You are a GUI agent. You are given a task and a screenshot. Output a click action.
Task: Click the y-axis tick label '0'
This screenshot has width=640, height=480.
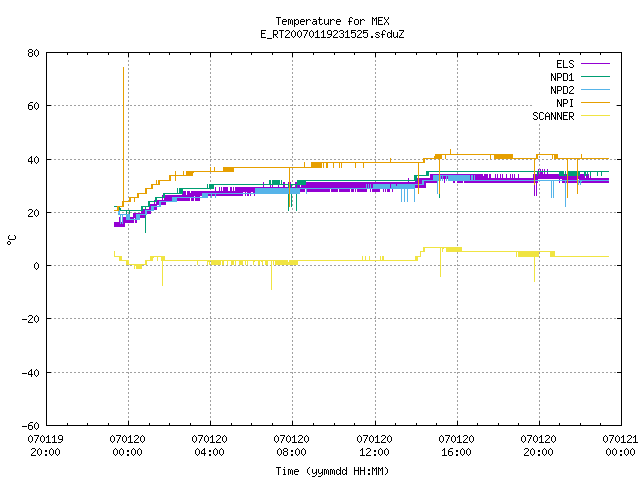pyautogui.click(x=36, y=266)
